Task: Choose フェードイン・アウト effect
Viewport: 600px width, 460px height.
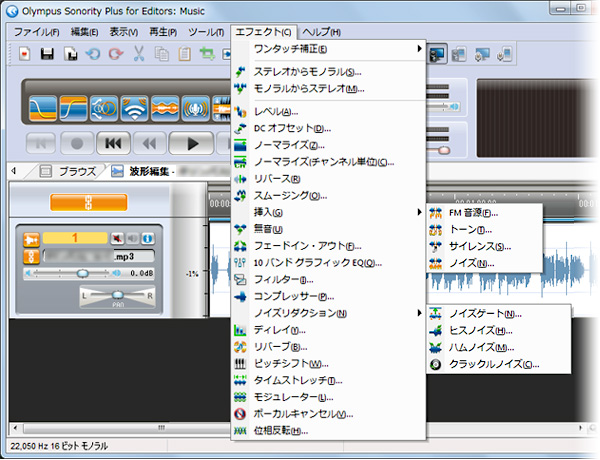Action: [x=329, y=246]
